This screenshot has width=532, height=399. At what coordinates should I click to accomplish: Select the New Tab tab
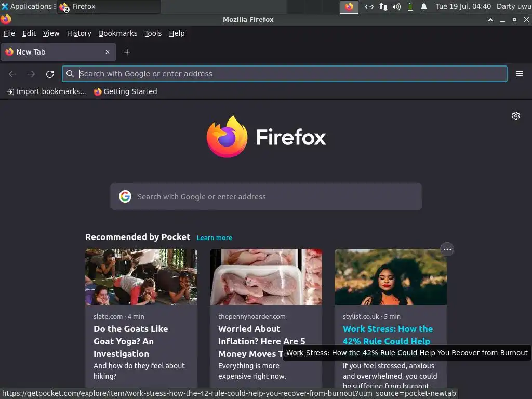tap(58, 52)
